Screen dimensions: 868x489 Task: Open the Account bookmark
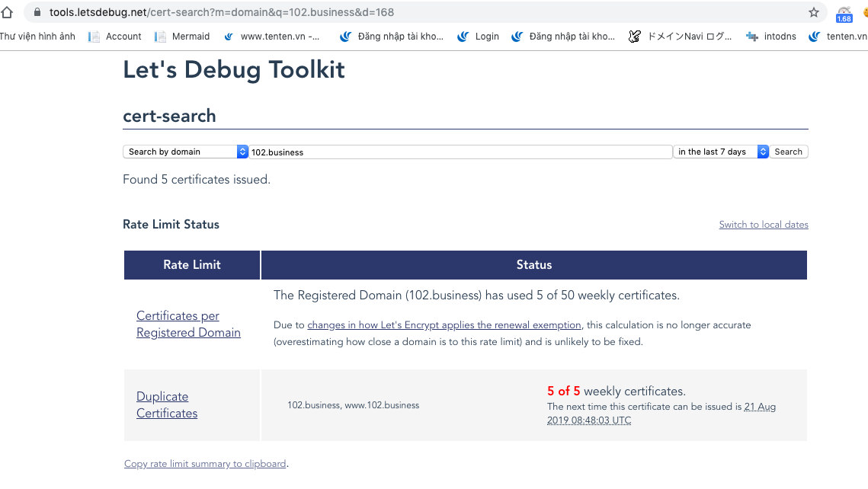[115, 37]
